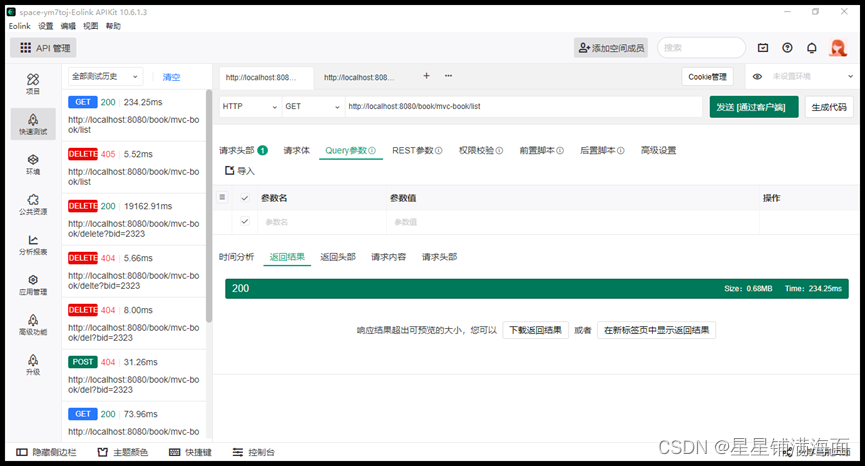Click the parameter table list-menu icon
The width and height of the screenshot is (865, 466).
pyautogui.click(x=222, y=197)
